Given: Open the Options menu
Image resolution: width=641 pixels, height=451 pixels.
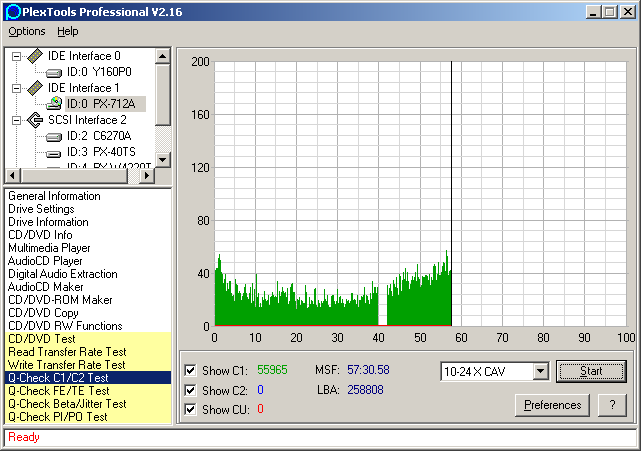Looking at the screenshot, I should click(27, 31).
